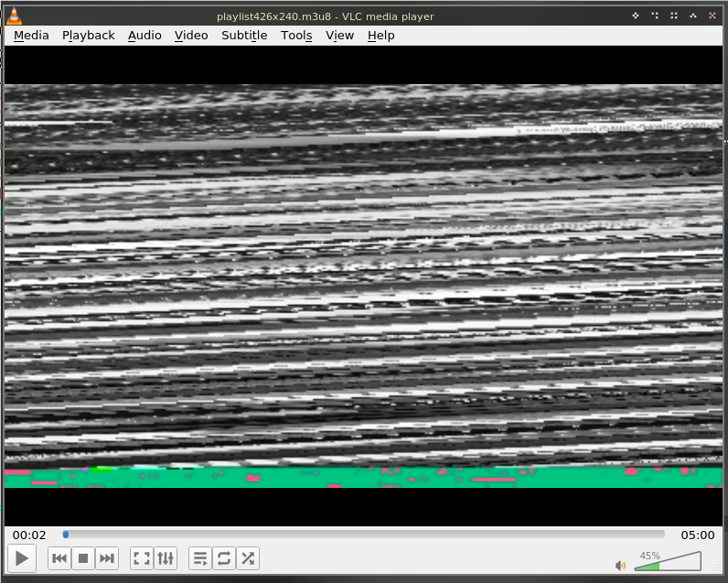Stop playback with the Stop button

point(83,558)
